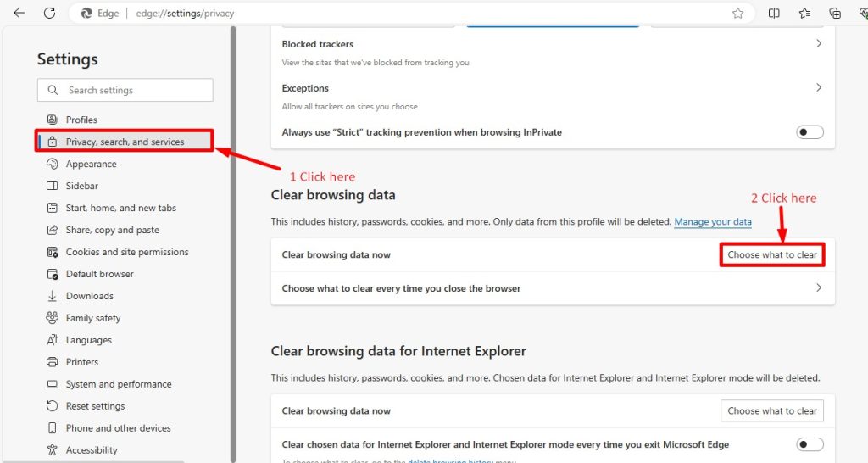
Task: Open the Favorites toolbar icon
Action: click(x=804, y=13)
